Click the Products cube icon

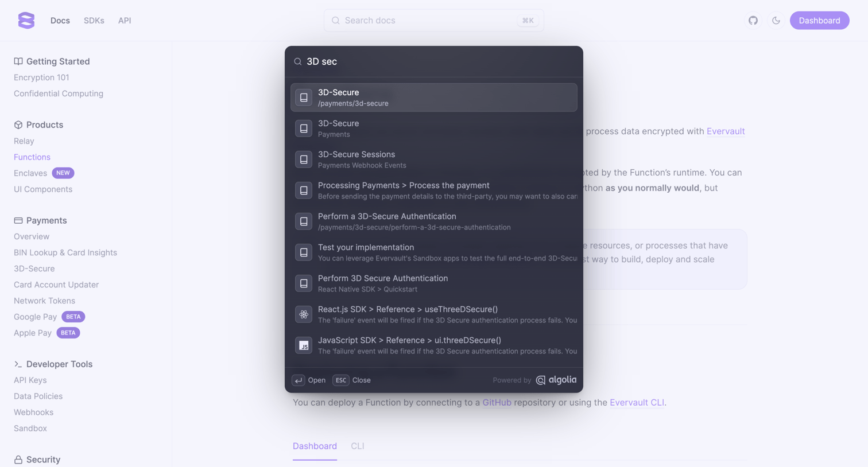click(x=18, y=124)
